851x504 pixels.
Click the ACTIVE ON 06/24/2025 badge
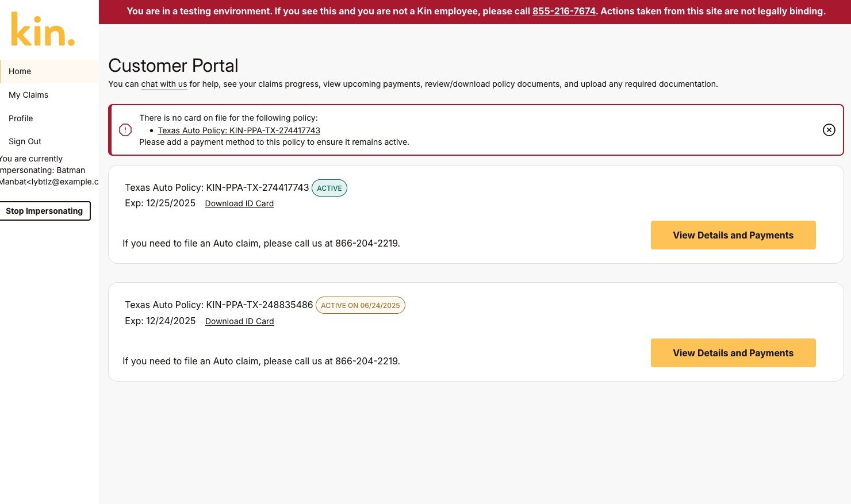coord(361,305)
